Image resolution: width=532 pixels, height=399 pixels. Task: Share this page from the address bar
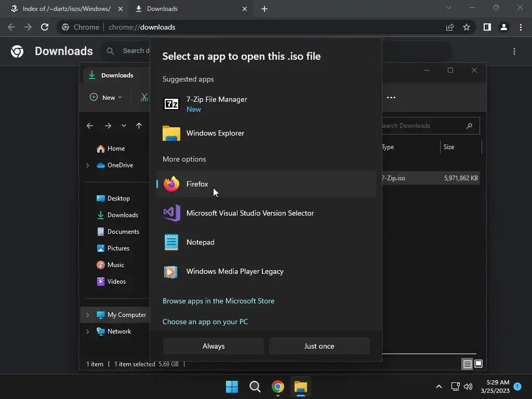pos(450,27)
